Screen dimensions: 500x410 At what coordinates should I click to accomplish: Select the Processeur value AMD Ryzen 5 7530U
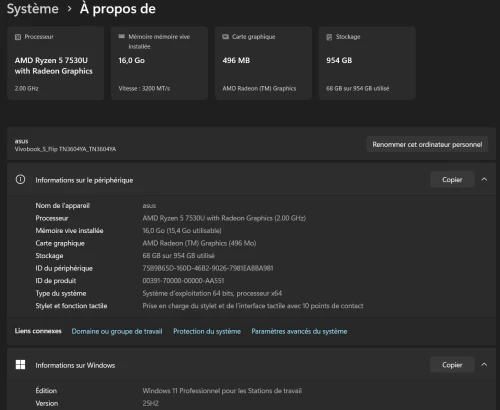click(x=224, y=218)
